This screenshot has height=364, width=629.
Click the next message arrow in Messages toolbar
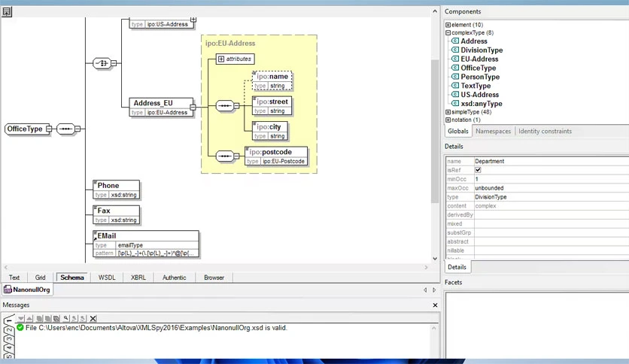coord(21,319)
